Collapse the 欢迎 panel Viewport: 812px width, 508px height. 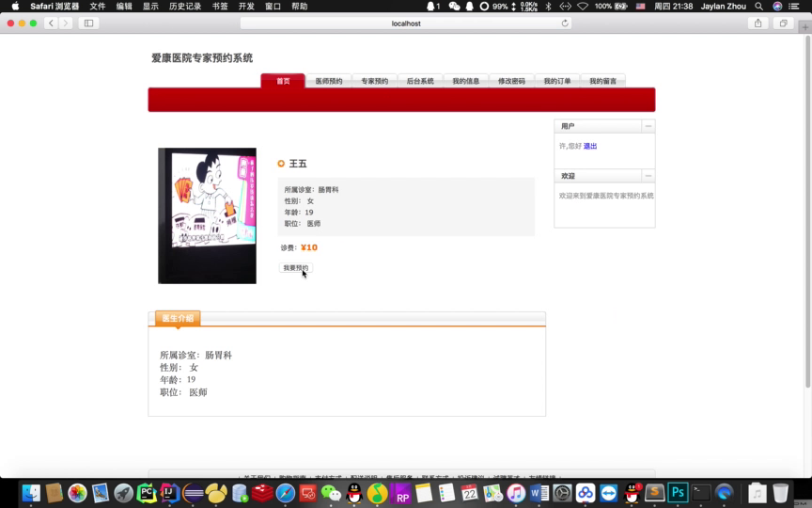pos(648,176)
